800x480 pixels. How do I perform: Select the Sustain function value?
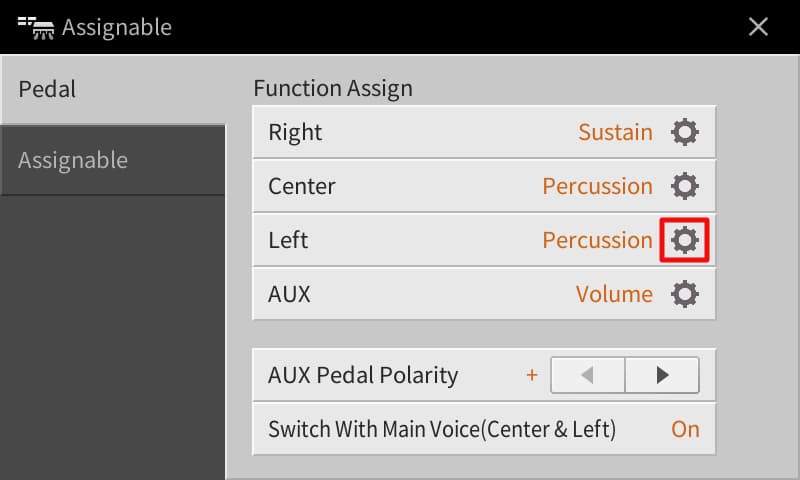[x=615, y=132]
